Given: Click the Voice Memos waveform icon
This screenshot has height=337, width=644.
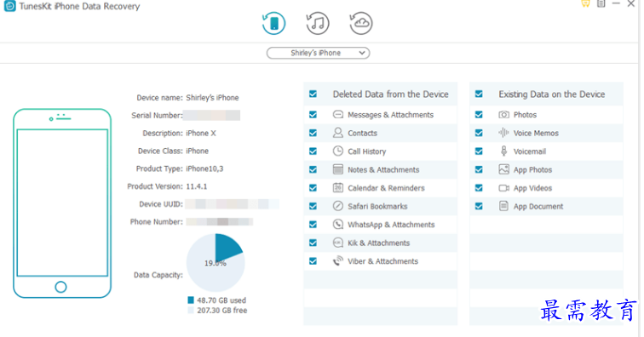Looking at the screenshot, I should point(504,133).
